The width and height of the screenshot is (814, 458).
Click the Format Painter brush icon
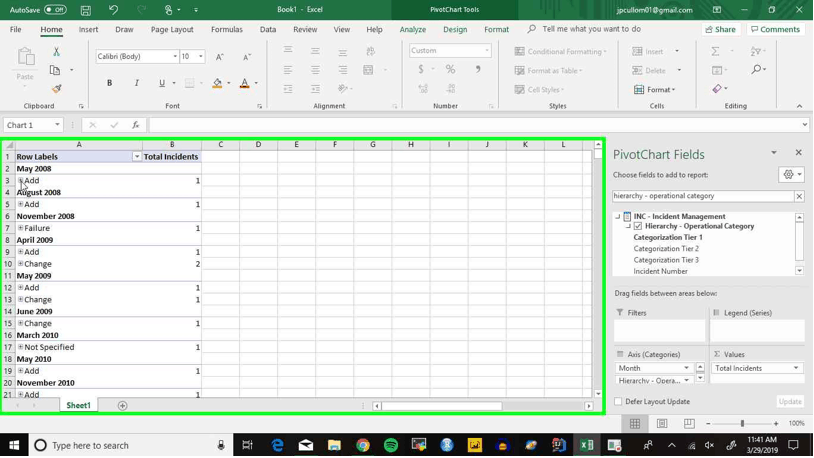point(57,89)
